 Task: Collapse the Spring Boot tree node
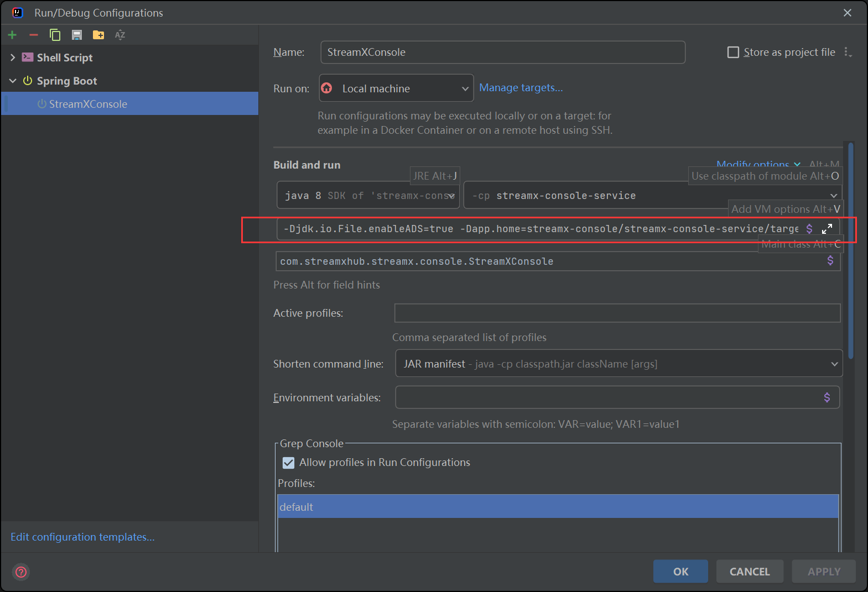coord(13,81)
